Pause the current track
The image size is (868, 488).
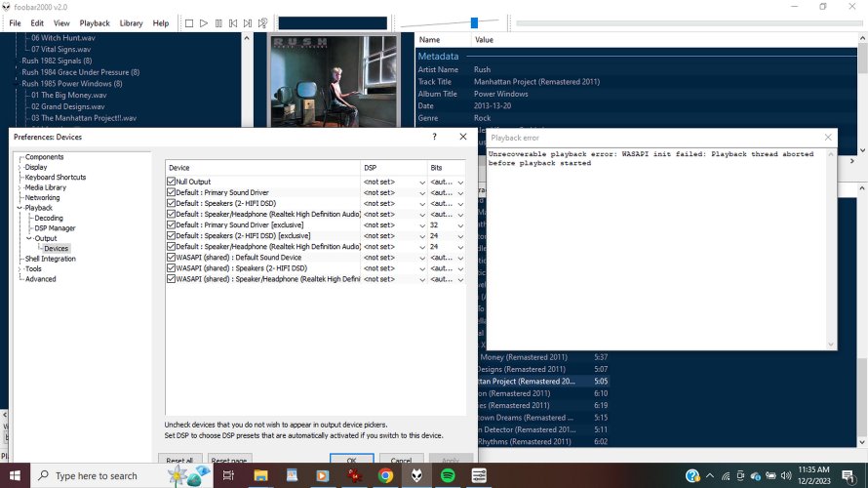click(x=218, y=23)
